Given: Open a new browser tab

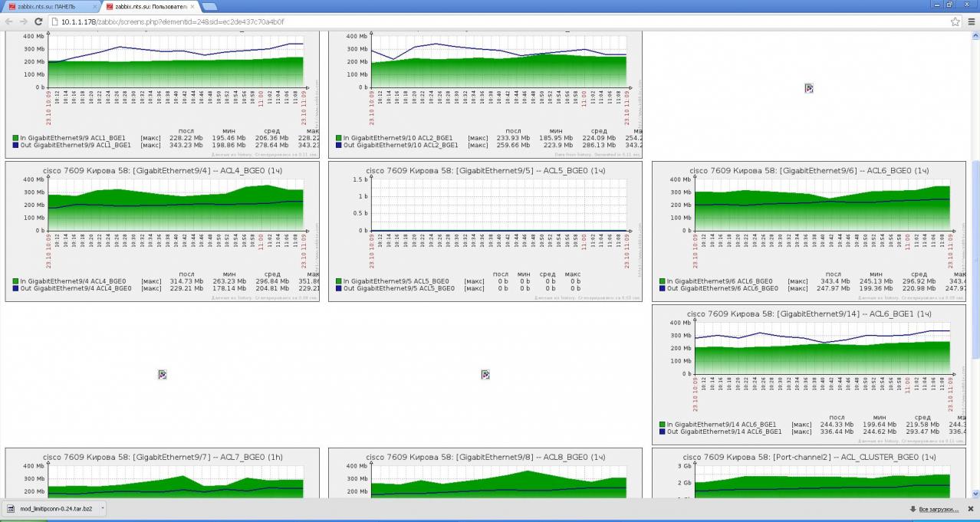Looking at the screenshot, I should click(x=209, y=6).
